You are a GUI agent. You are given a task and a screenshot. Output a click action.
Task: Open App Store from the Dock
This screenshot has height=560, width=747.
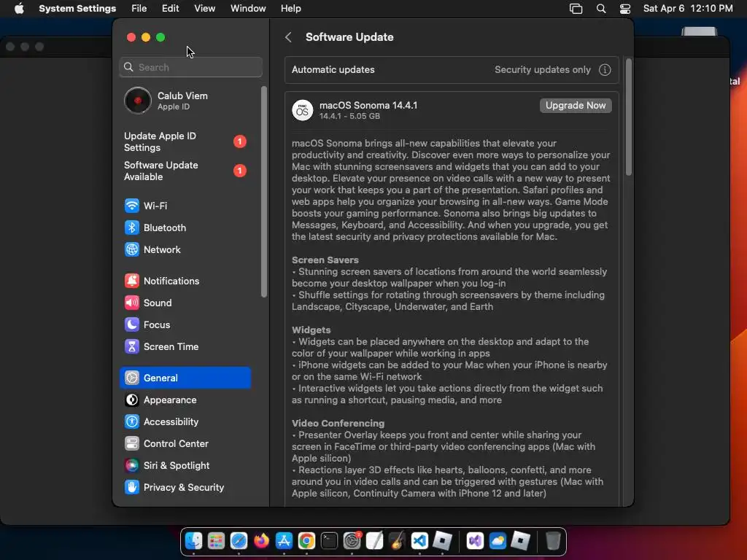click(284, 541)
